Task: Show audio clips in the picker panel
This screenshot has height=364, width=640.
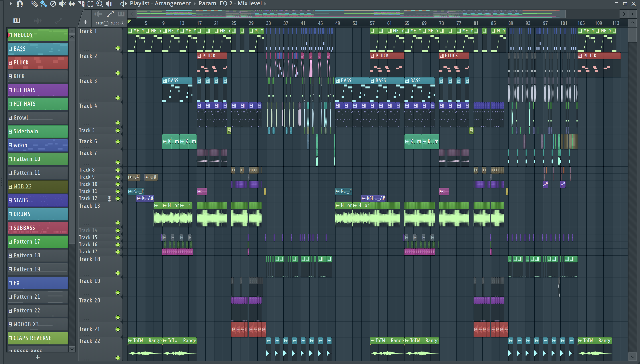Action: 38,21
